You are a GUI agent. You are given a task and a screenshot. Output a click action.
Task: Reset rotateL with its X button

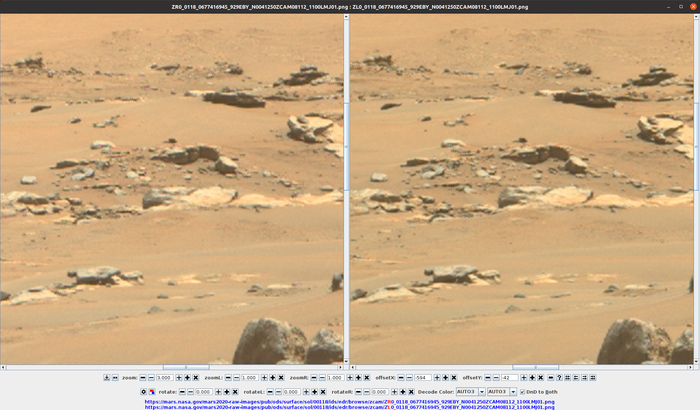323,392
